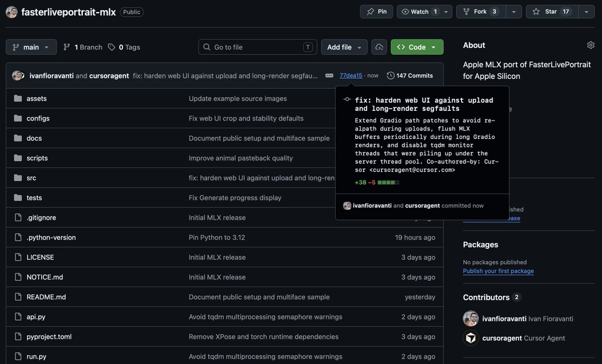Open the main branch selector dropdown
Viewport: 602px width, 364px height.
[x=31, y=47]
